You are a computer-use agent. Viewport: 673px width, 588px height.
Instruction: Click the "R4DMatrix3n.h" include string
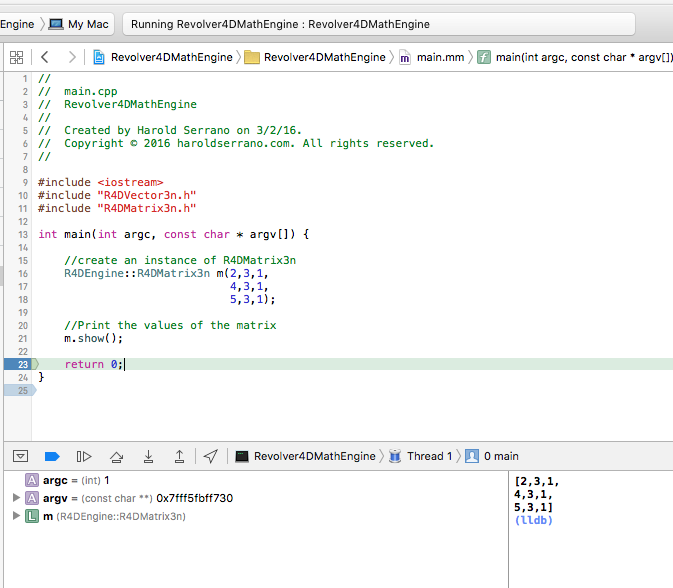(x=146, y=208)
